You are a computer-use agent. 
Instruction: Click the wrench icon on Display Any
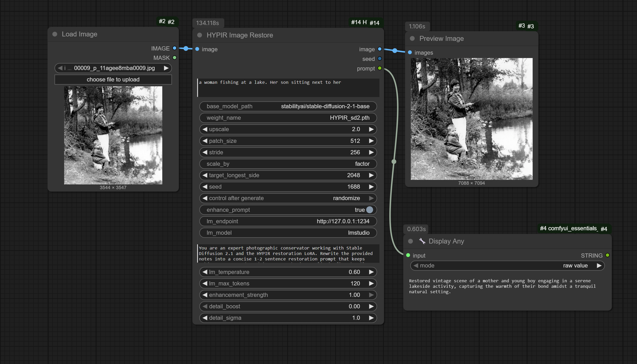(x=422, y=241)
